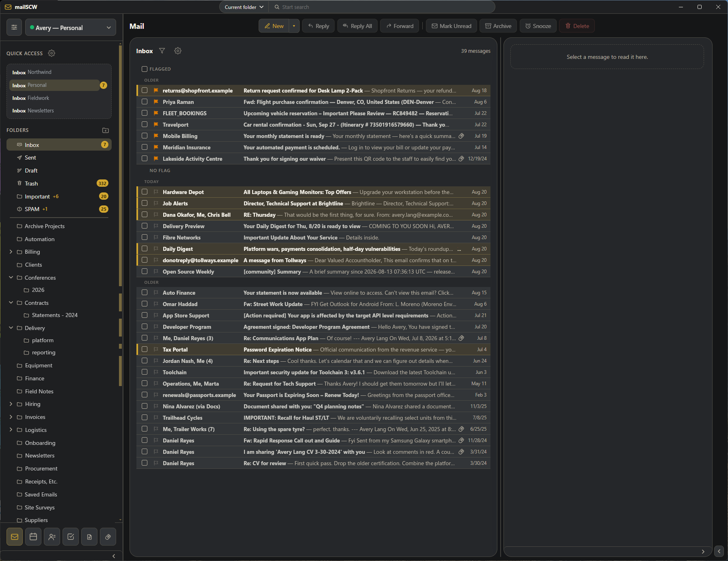Open the Inbox filter funnel icon
The image size is (728, 561).
coord(162,51)
